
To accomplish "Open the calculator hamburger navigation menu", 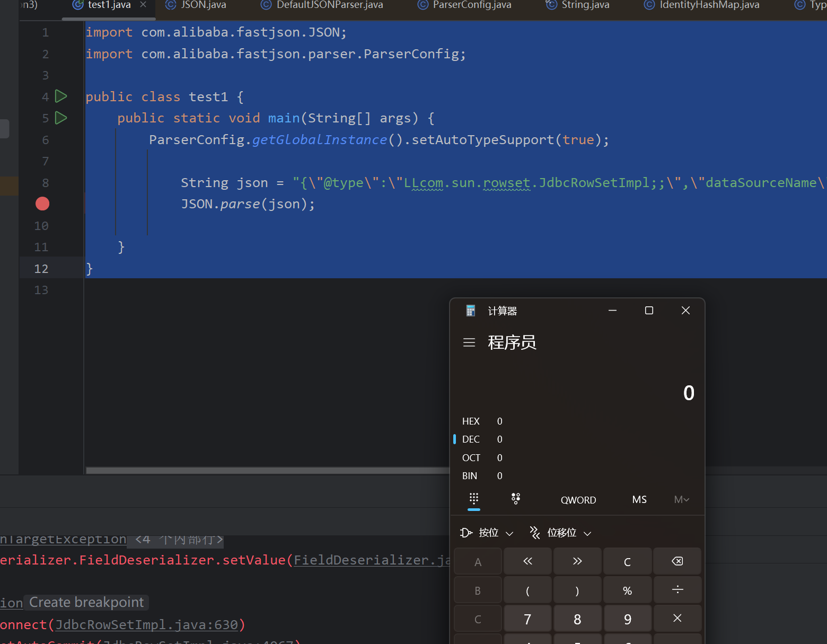I will (x=469, y=343).
